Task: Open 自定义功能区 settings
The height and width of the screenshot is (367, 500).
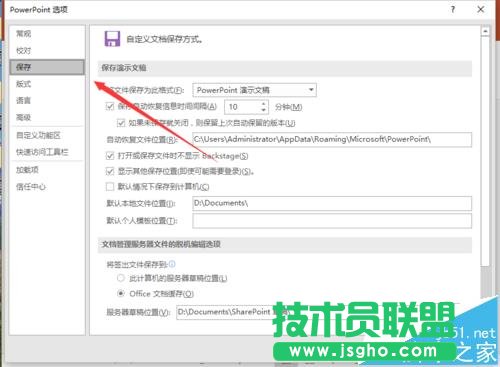Action: coord(38,135)
